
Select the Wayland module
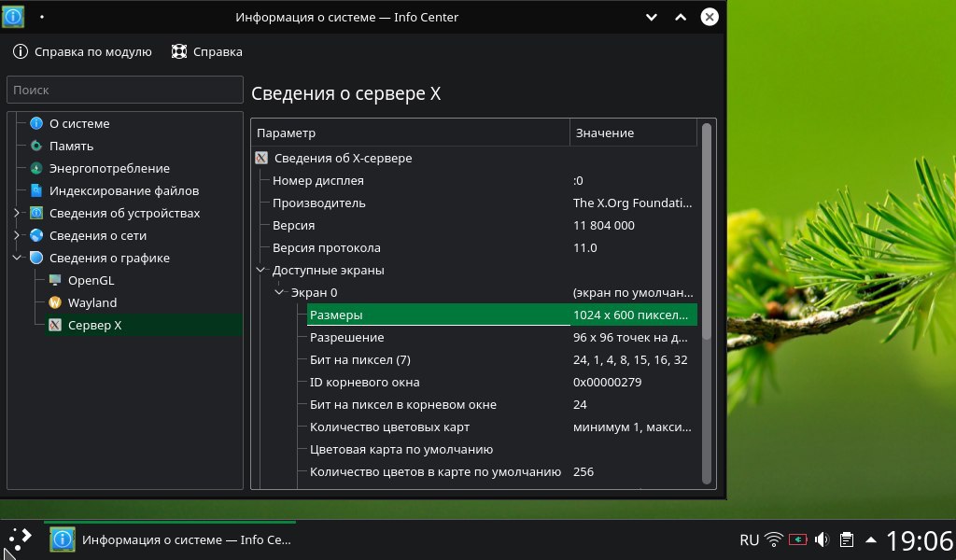tap(92, 302)
